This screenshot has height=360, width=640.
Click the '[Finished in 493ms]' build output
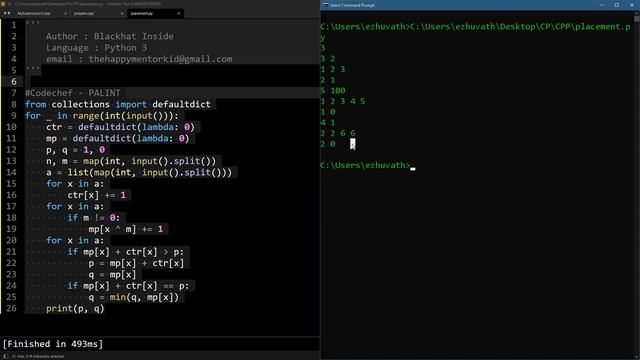coord(53,344)
